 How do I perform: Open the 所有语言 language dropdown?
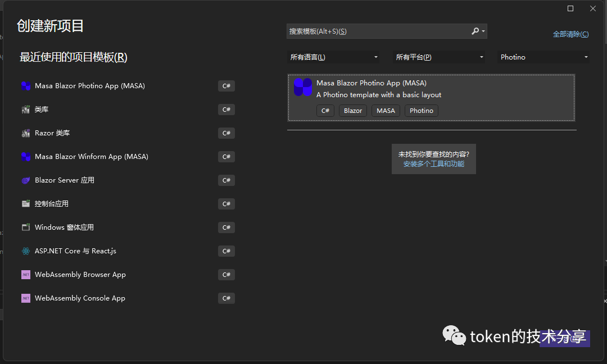[333, 57]
